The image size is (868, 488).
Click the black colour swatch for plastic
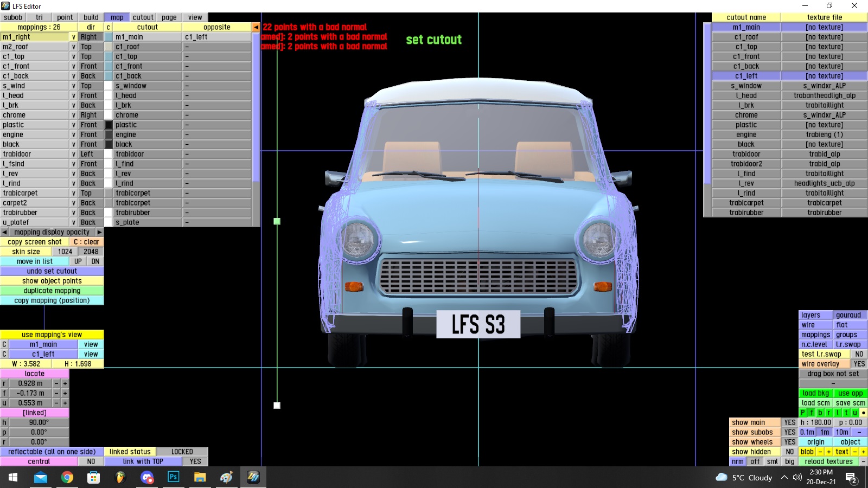coord(108,125)
